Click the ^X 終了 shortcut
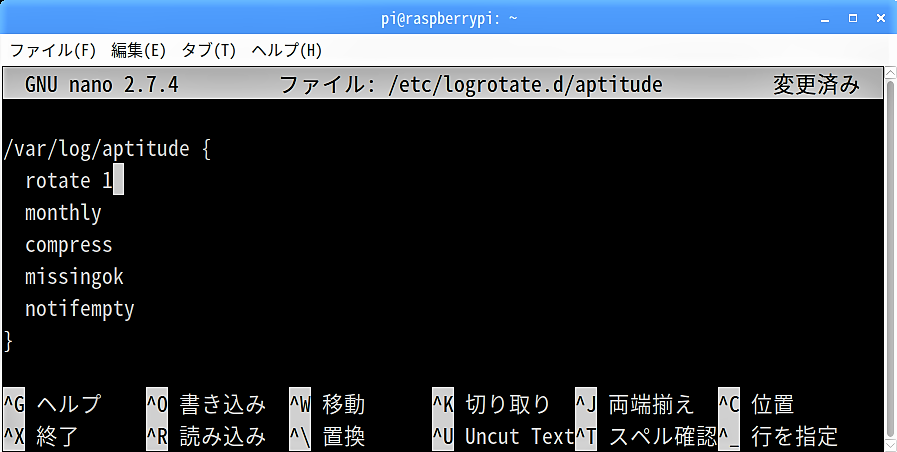Screen dimensions: 897x452 pyautogui.click(x=41, y=437)
